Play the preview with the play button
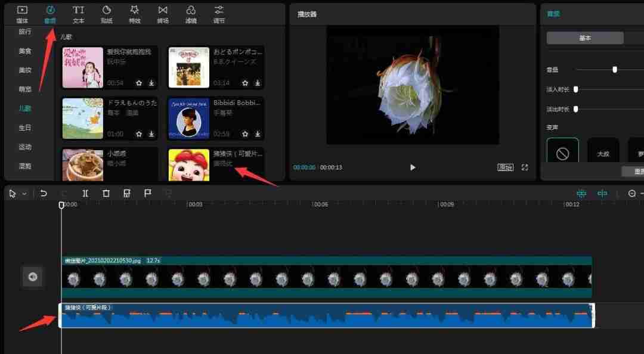This screenshot has width=644, height=354. 413,167
